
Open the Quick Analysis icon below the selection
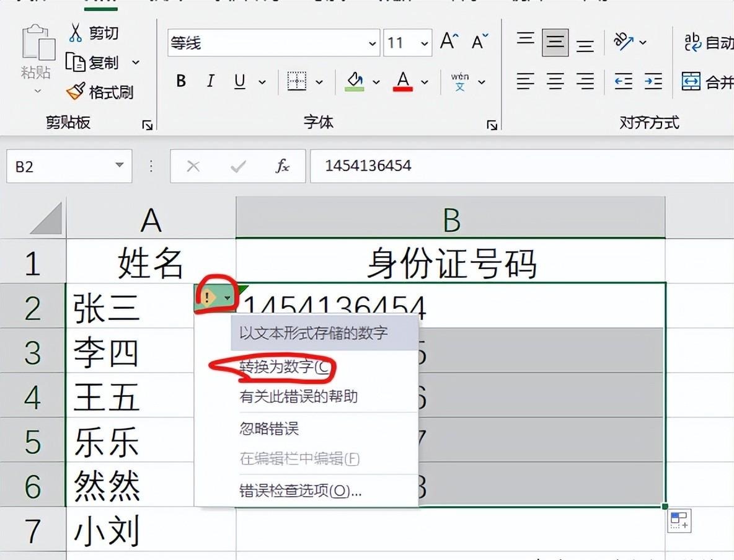pos(679,521)
